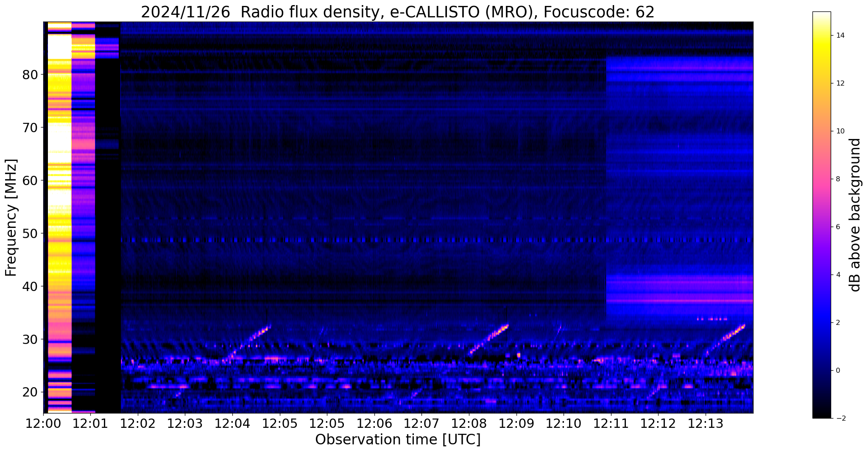Image resolution: width=868 pixels, height=452 pixels.
Task: Click the 30 MHz frequency tick label
Action: [x=30, y=339]
